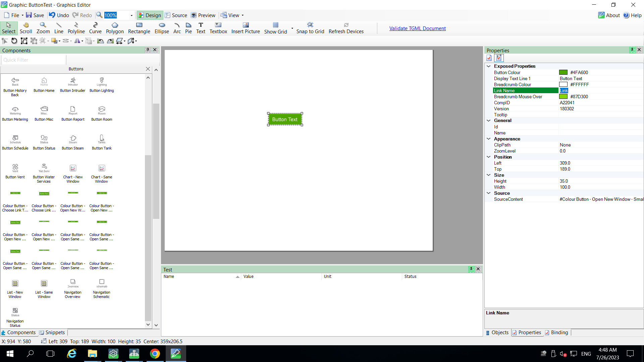644x362 pixels.
Task: Select the Pie drawing tool
Action: (188, 28)
